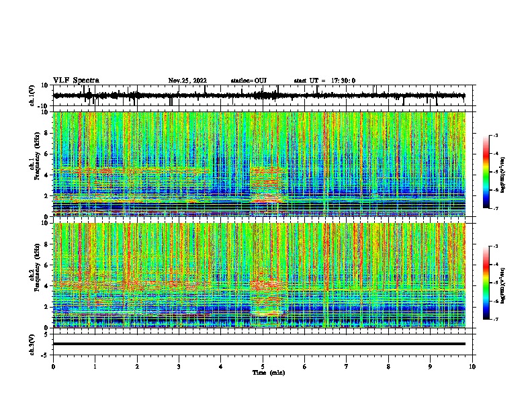Image resolution: width=532 pixels, height=411 pixels.
Task: Click the time axis tick label "4"
Action: click(x=221, y=367)
